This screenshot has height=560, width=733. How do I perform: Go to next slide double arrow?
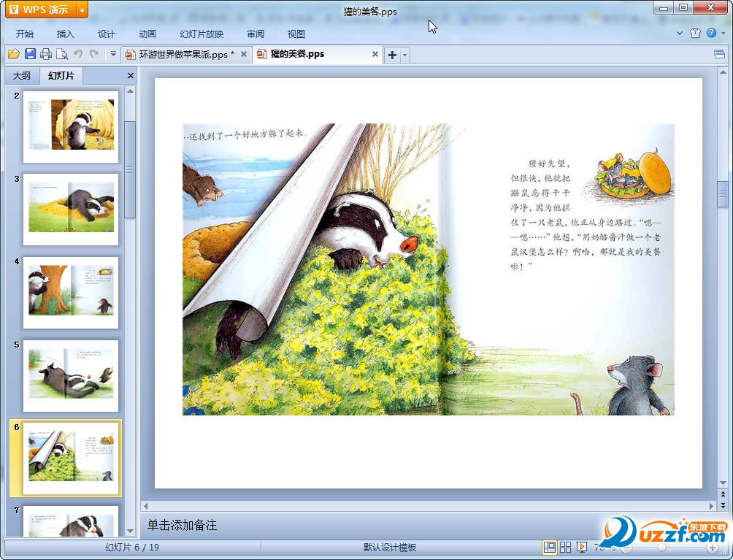pyautogui.click(x=723, y=505)
